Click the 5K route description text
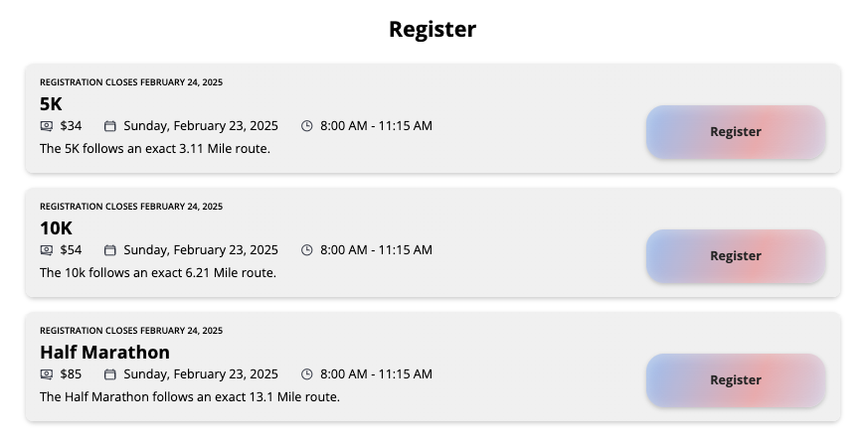This screenshot has height=443, width=868. (155, 149)
